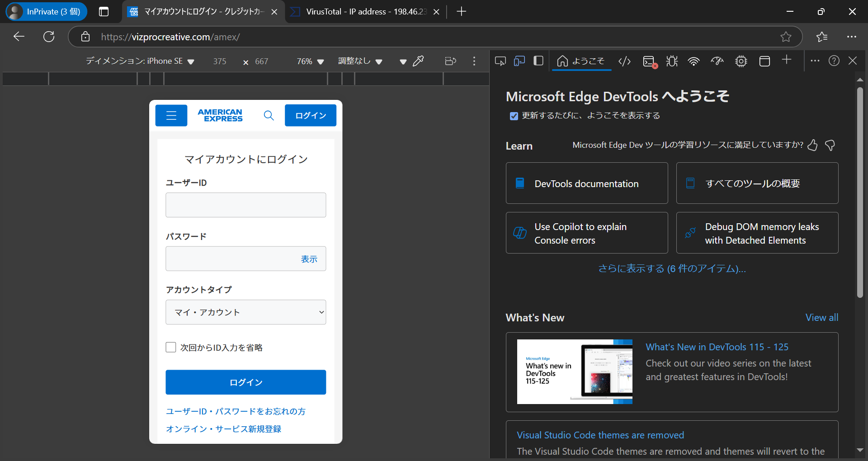Click the 表示 show password link

(309, 259)
